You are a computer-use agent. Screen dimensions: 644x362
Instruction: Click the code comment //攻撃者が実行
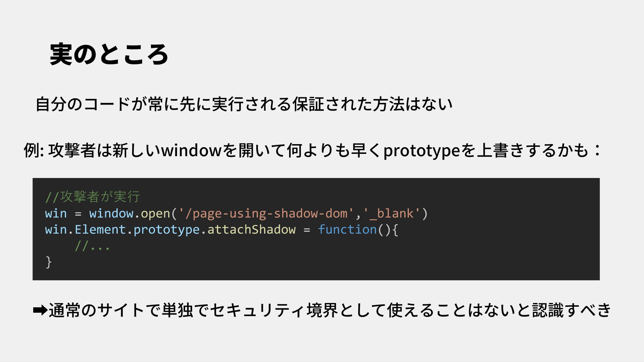pos(93,197)
